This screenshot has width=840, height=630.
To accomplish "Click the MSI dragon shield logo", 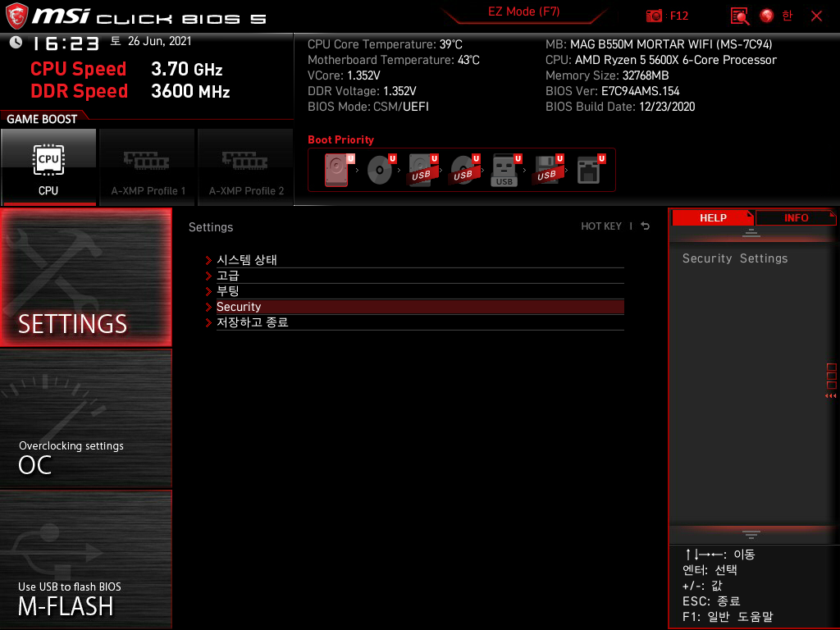I will click(16, 16).
